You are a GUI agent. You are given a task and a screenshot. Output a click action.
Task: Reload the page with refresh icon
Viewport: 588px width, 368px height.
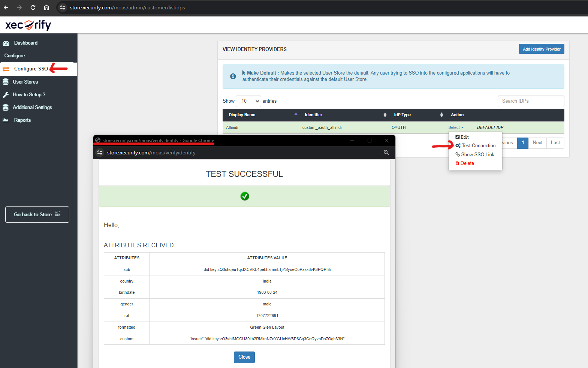(33, 7)
